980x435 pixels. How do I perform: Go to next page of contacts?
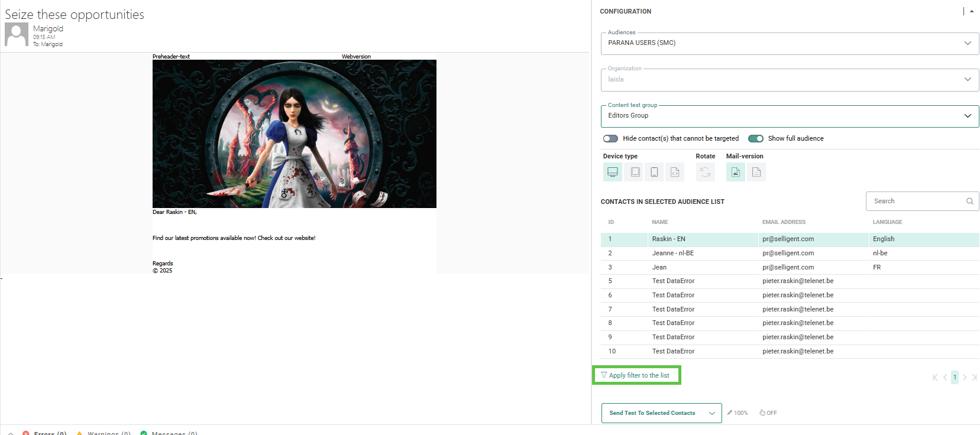965,377
